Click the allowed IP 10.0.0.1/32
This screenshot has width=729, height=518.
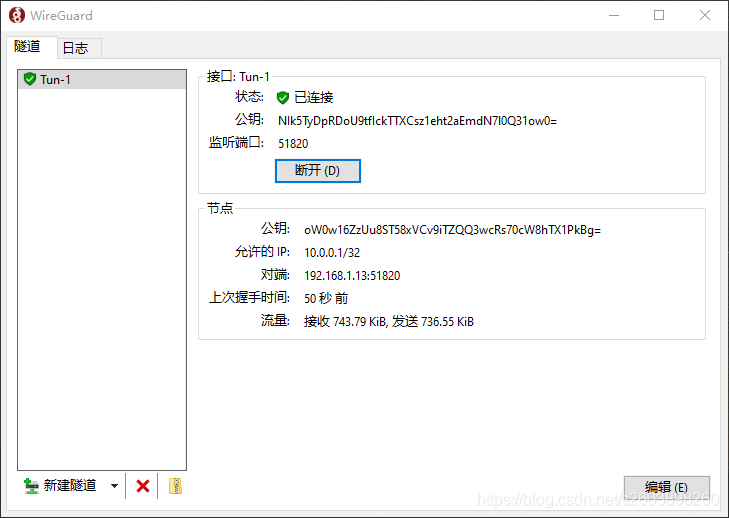tap(332, 252)
